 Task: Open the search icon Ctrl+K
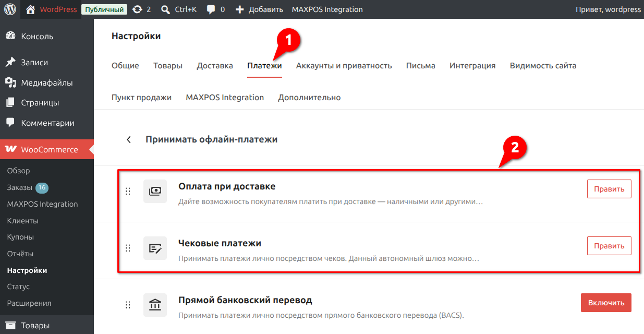pos(166,9)
